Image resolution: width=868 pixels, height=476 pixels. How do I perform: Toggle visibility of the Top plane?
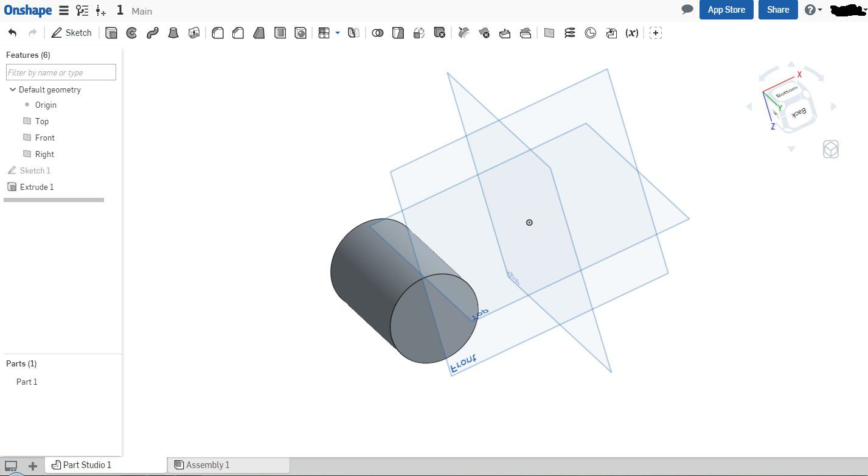27,121
